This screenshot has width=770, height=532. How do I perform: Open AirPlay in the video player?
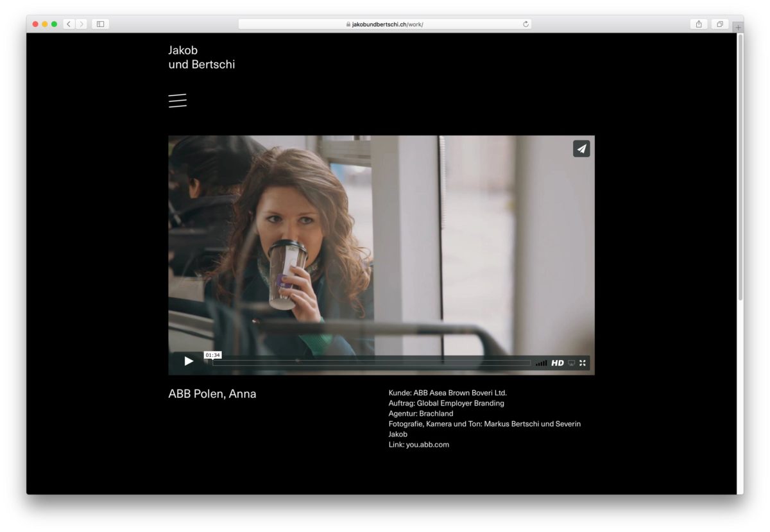click(571, 363)
